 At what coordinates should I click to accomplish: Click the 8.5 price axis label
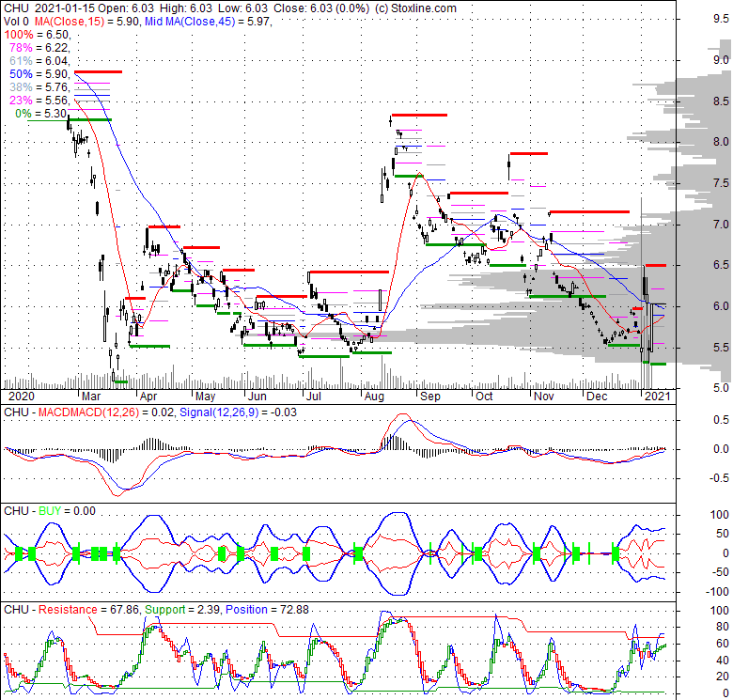click(x=721, y=101)
